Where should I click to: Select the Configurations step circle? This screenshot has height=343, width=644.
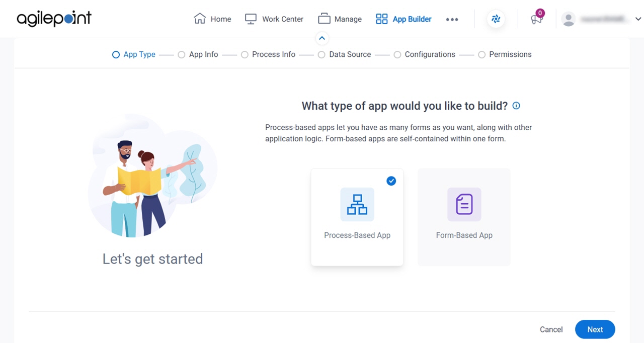397,54
